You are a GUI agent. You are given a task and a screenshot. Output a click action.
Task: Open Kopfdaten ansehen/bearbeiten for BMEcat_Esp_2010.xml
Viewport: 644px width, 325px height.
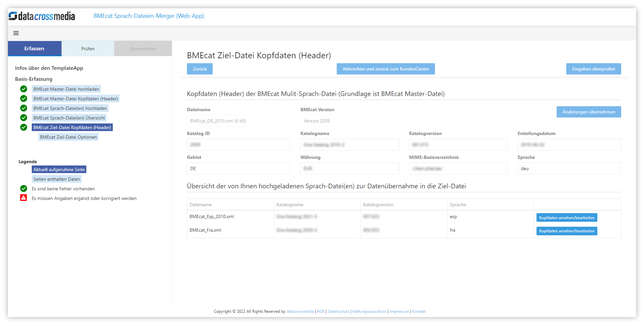[x=567, y=217]
